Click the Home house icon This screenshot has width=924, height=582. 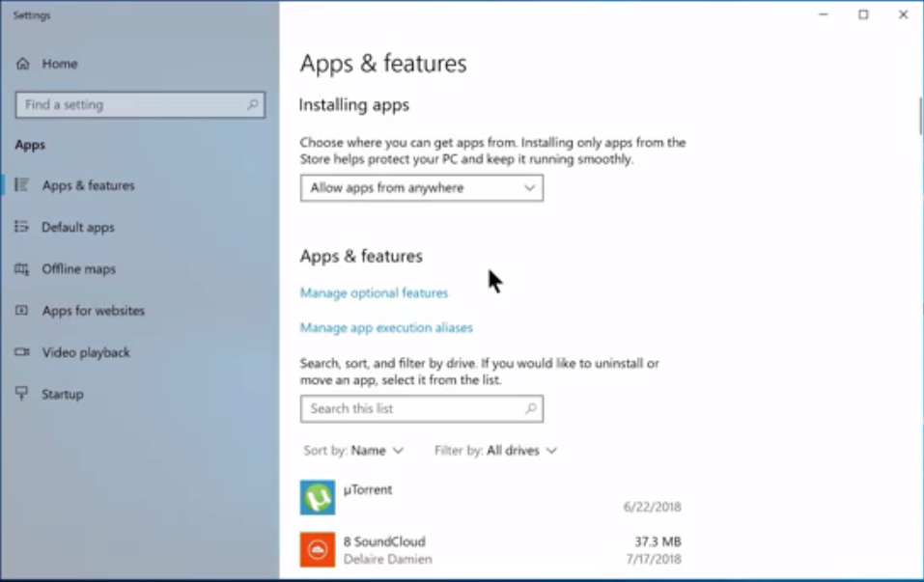tap(23, 64)
